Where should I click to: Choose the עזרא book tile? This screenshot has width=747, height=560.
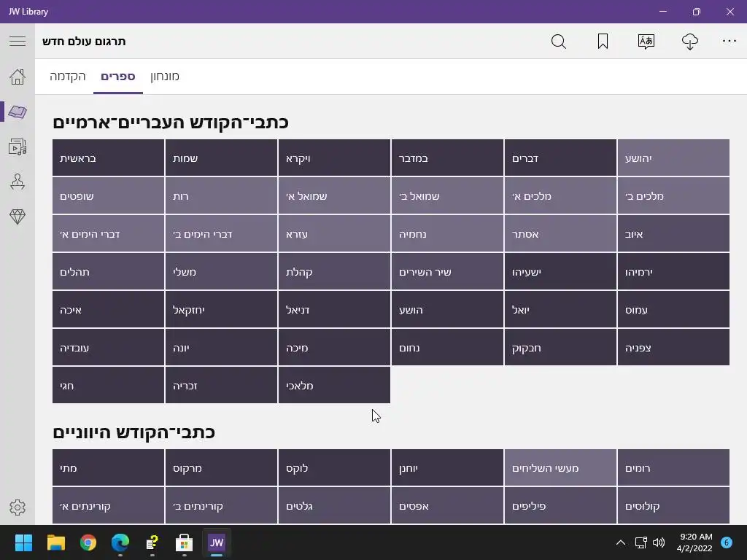pyautogui.click(x=334, y=233)
